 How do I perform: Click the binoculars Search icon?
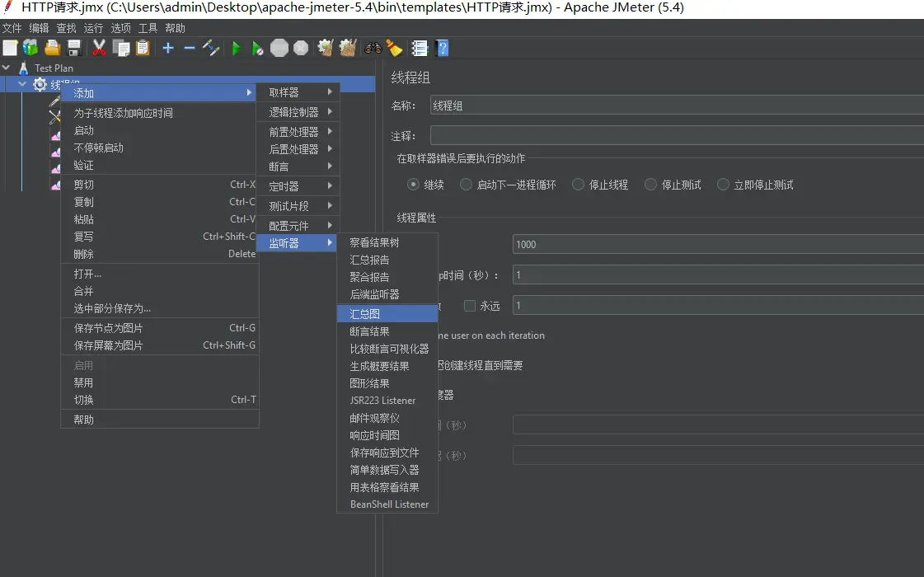point(373,48)
